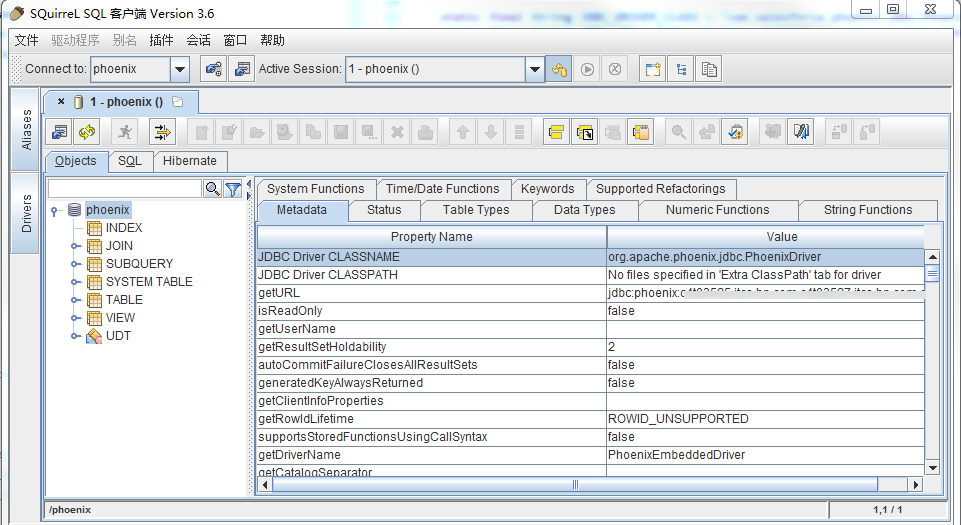Click the greyed up arrow icon

click(x=463, y=132)
